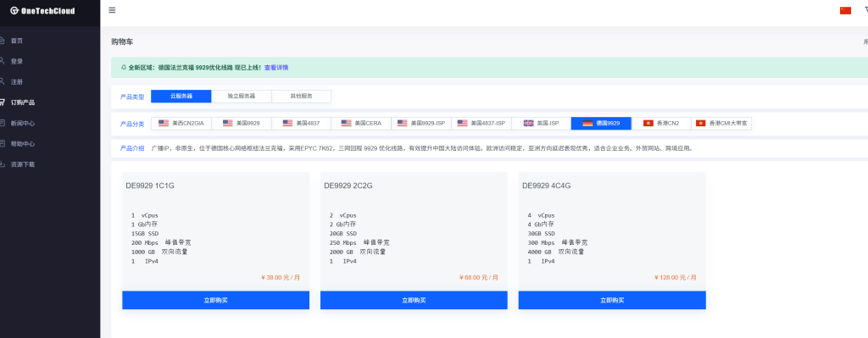Image resolution: width=868 pixels, height=338 pixels.
Task: Click the ¥128.00 元/月 price
Action: click(x=676, y=278)
